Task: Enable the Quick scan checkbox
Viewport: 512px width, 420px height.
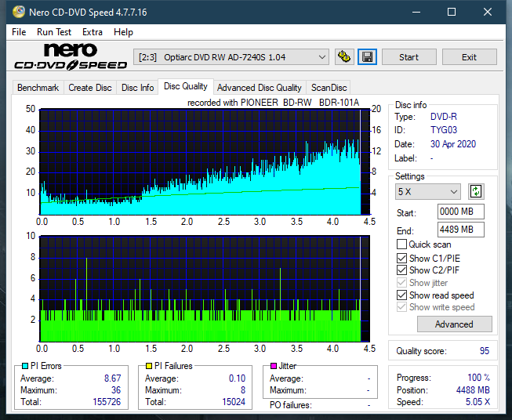Action: click(x=401, y=244)
